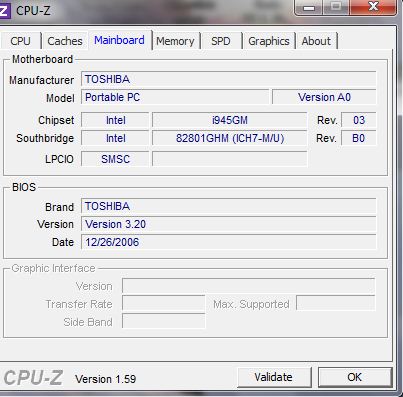This screenshot has height=397, width=403.
Task: Switch to the Graphics tab
Action: pyautogui.click(x=269, y=41)
